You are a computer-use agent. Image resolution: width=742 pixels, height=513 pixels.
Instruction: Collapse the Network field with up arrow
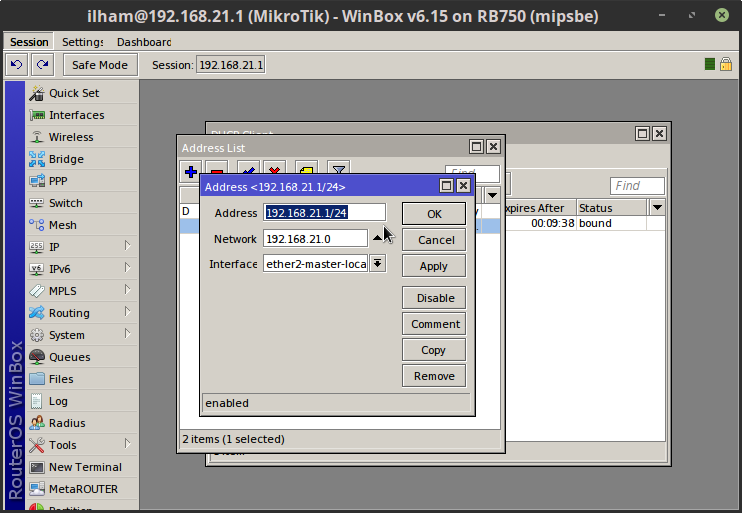pos(377,238)
